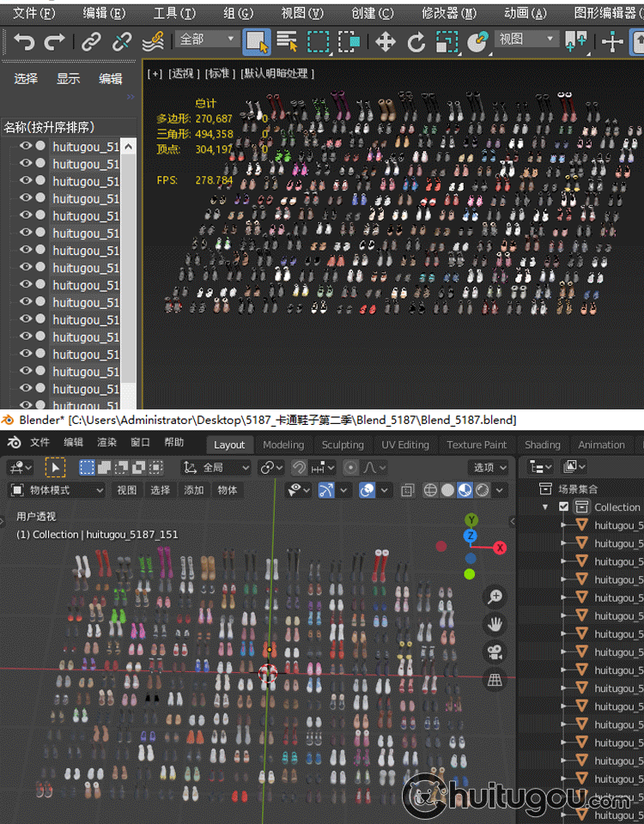Open the Select by Name list tool
Screen dimensions: 644x824
[287, 41]
